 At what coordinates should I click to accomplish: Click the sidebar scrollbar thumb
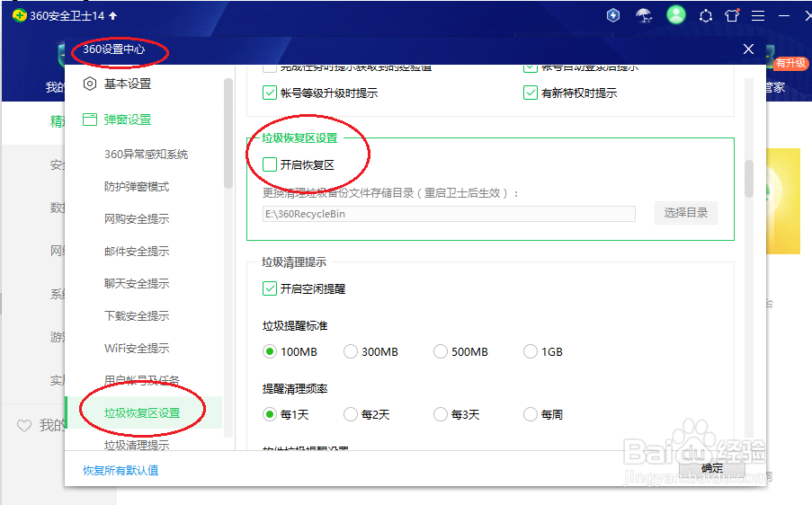pyautogui.click(x=228, y=134)
